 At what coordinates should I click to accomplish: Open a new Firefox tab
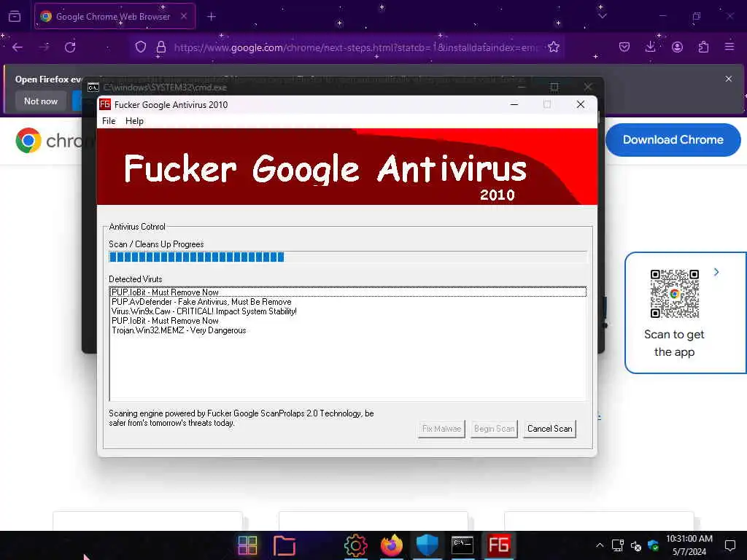click(211, 17)
